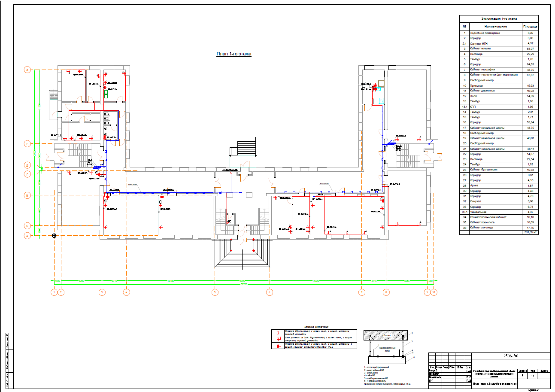Click the area value '63,07'
The height and width of the screenshot is (392, 555).
point(531,49)
